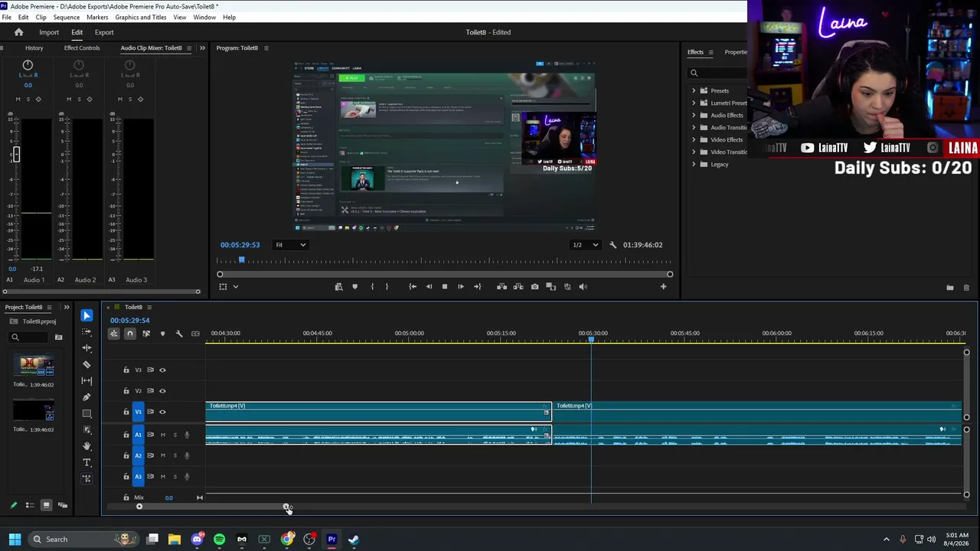Click the Go to In point button
The width and height of the screenshot is (980, 551).
click(x=413, y=286)
